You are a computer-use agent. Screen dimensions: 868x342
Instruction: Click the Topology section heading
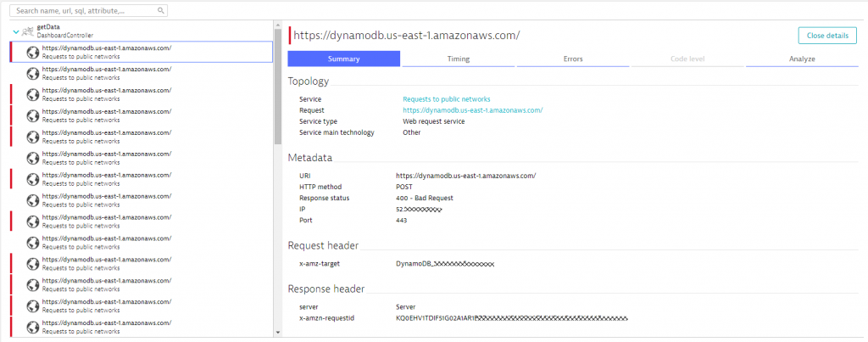[x=309, y=81]
